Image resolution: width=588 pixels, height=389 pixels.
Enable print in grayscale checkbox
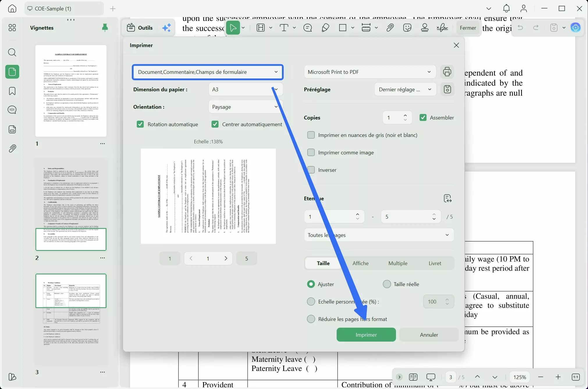tap(311, 135)
